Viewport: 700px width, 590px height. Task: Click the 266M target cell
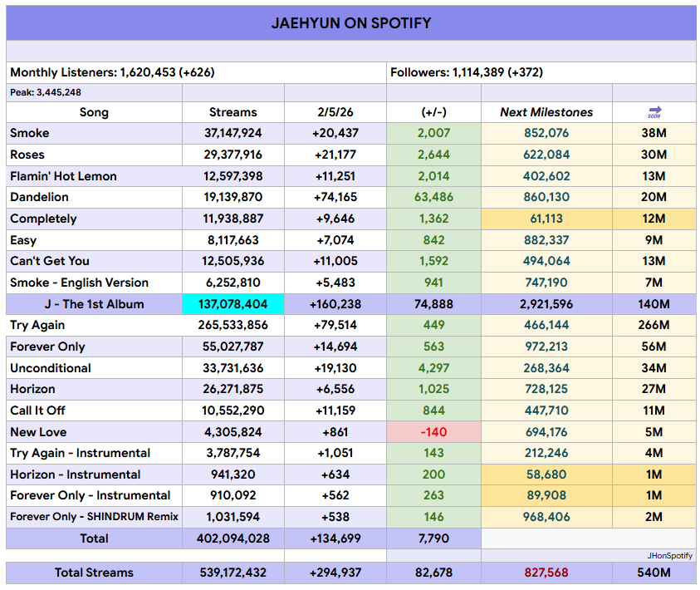pos(654,325)
